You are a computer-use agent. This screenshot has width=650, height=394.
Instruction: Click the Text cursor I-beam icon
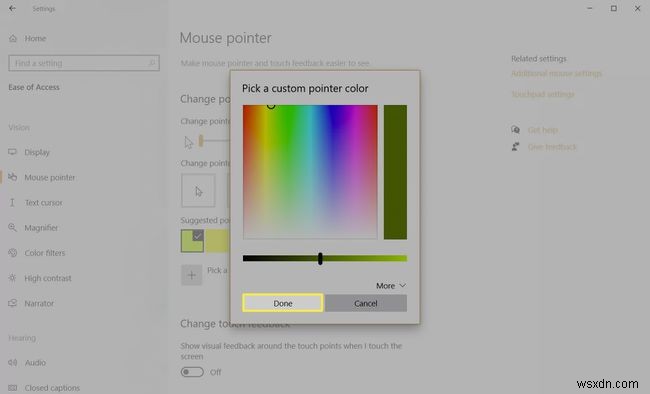click(12, 202)
